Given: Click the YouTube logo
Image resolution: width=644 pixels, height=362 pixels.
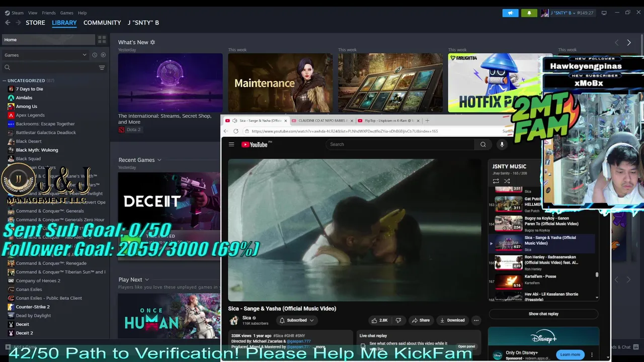Looking at the screenshot, I should [x=256, y=144].
